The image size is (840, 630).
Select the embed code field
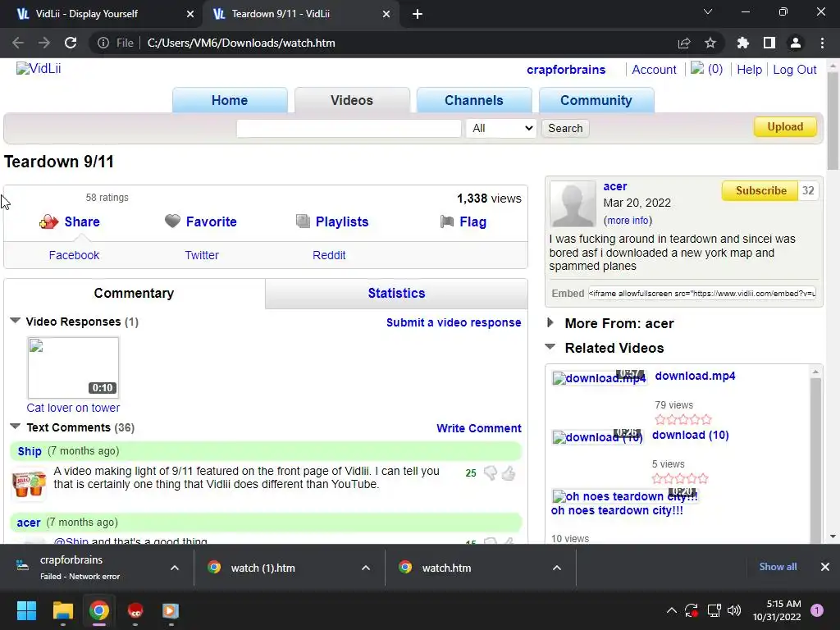click(x=702, y=293)
